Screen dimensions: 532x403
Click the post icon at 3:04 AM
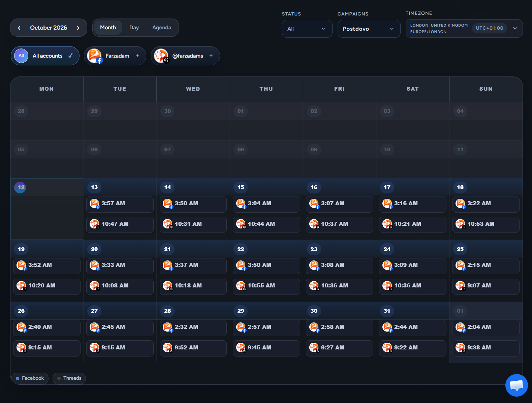click(x=241, y=204)
